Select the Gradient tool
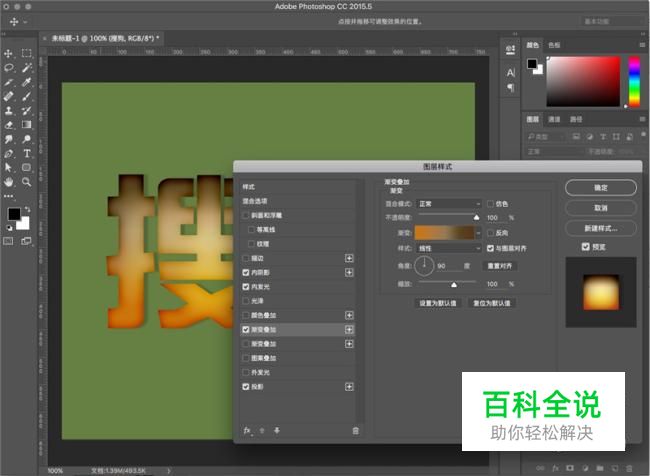This screenshot has height=476, width=650. [27, 125]
